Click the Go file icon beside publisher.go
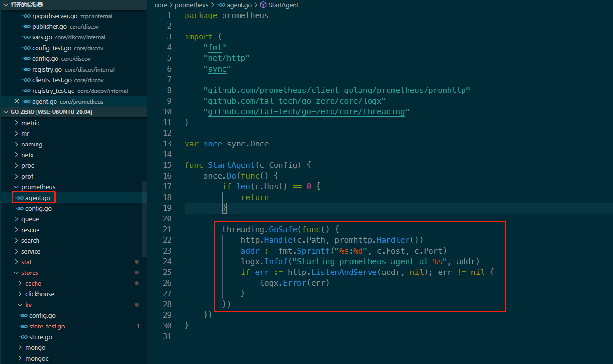The width and height of the screenshot is (613, 364). click(x=26, y=26)
